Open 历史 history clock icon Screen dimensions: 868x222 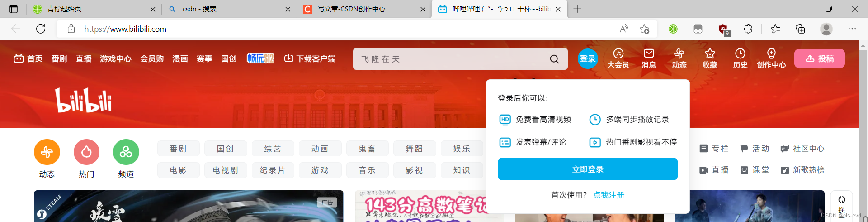pyautogui.click(x=740, y=58)
